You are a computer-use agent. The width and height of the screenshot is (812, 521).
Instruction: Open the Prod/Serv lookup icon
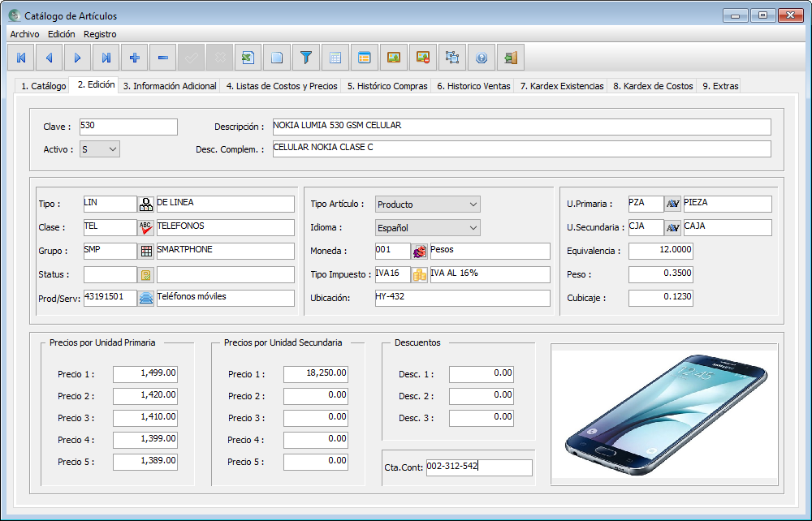[146, 298]
